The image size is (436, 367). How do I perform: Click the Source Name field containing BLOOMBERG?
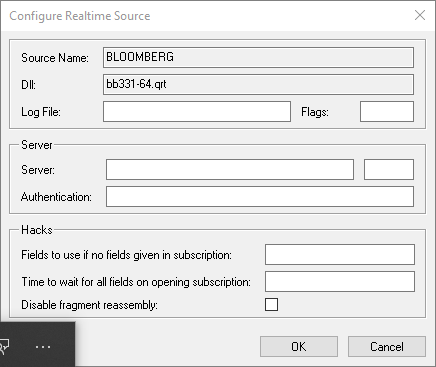pyautogui.click(x=258, y=57)
